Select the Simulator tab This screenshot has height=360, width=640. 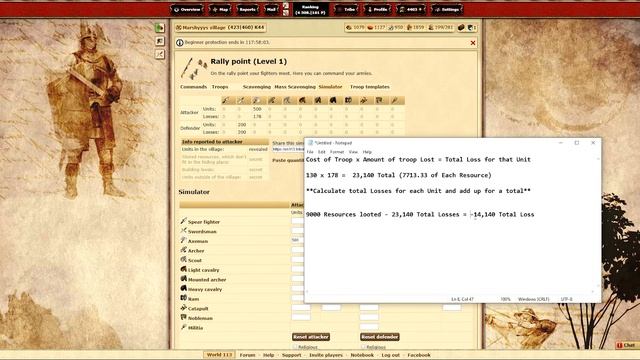tap(330, 87)
